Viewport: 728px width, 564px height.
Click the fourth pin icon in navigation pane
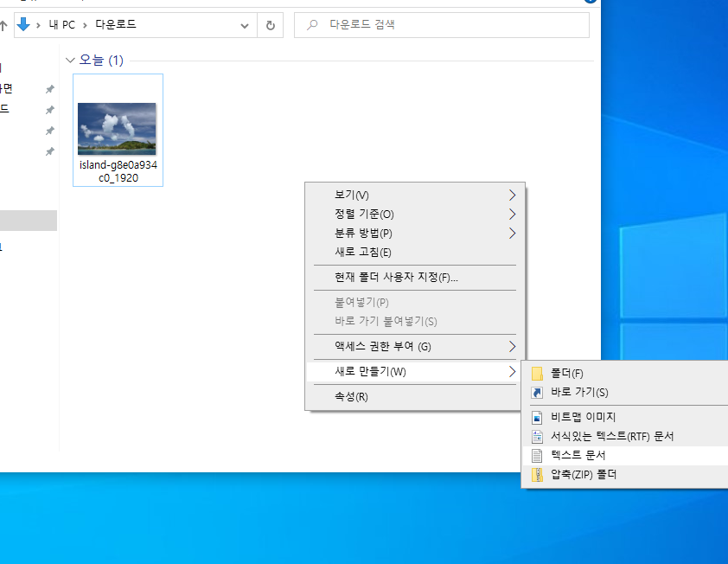[49, 151]
